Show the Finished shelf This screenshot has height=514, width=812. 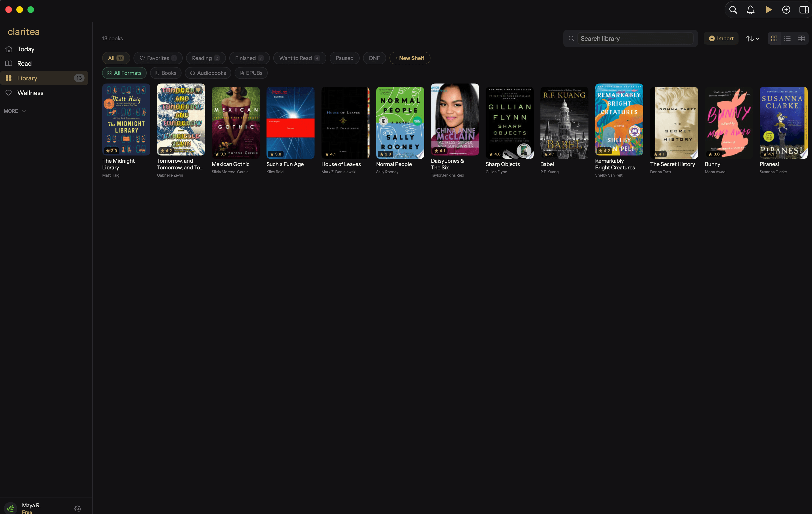(249, 58)
